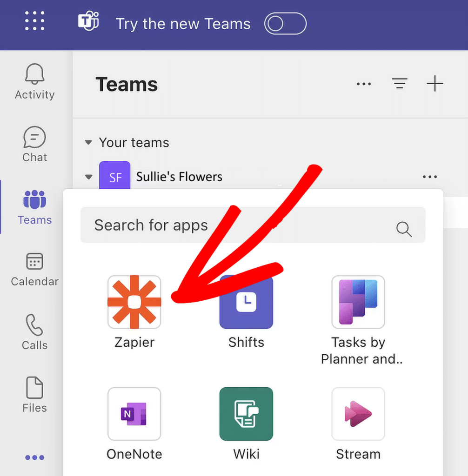Select Tasks by Planner app
This screenshot has height=476, width=468.
coord(358,302)
